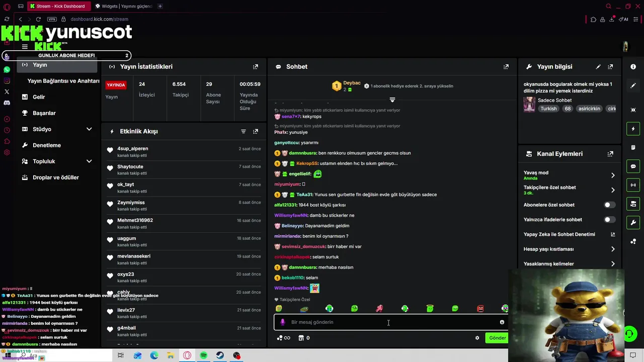This screenshot has height=362, width=644.
Task: Open Hesap yaşı kısıtlaması options arrow
Action: tap(613, 249)
